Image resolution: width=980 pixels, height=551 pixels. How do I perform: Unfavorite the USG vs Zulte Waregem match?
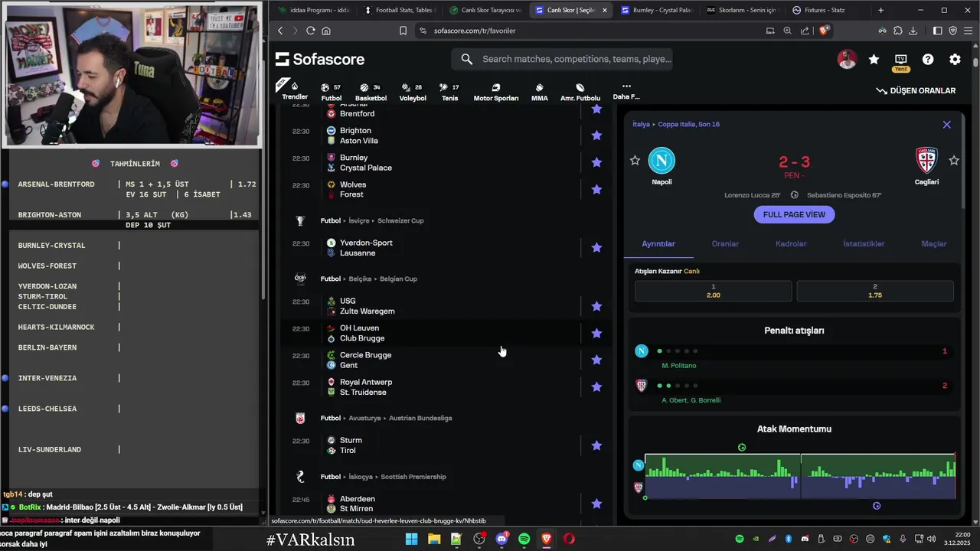596,306
